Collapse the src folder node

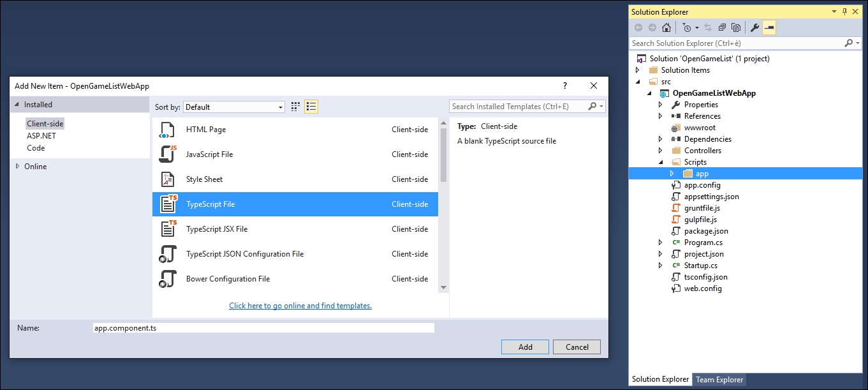click(x=638, y=82)
